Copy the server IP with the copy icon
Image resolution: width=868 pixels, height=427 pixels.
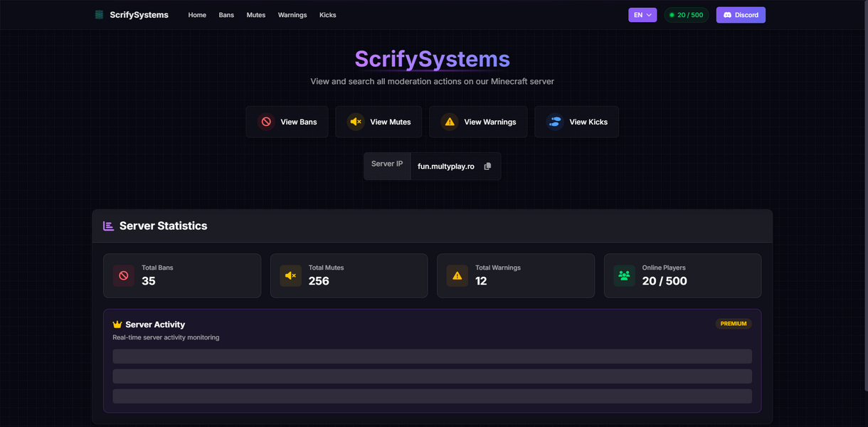487,167
